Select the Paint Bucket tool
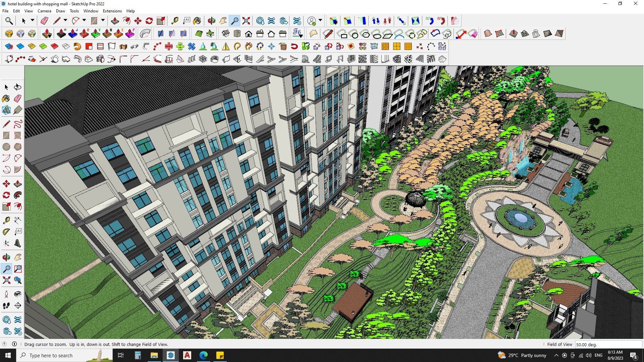This screenshot has width=644, height=362. point(197,20)
